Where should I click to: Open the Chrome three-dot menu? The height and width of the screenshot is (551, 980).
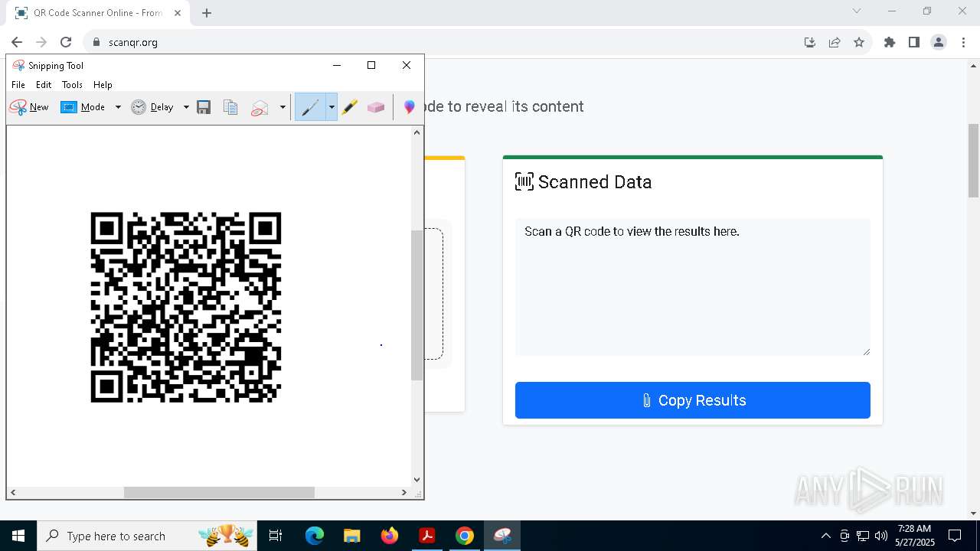pos(963,42)
